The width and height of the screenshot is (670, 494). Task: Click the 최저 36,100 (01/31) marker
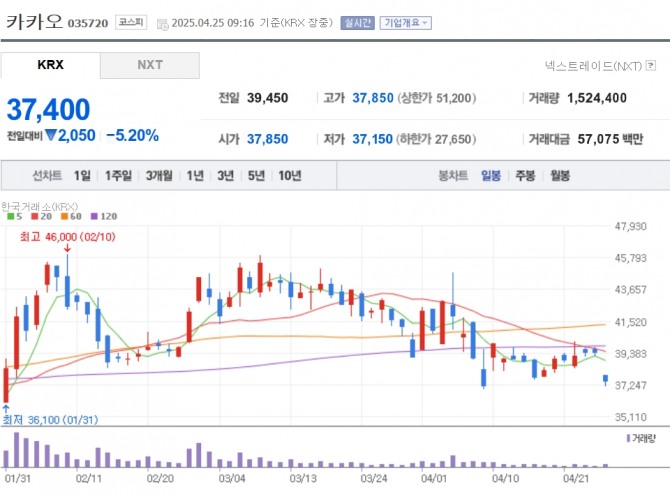[50, 420]
